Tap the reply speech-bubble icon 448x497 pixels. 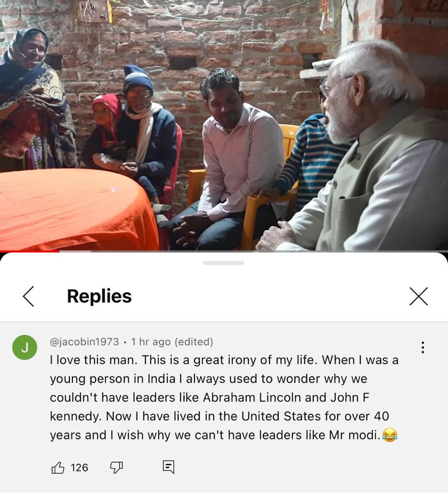tap(168, 467)
